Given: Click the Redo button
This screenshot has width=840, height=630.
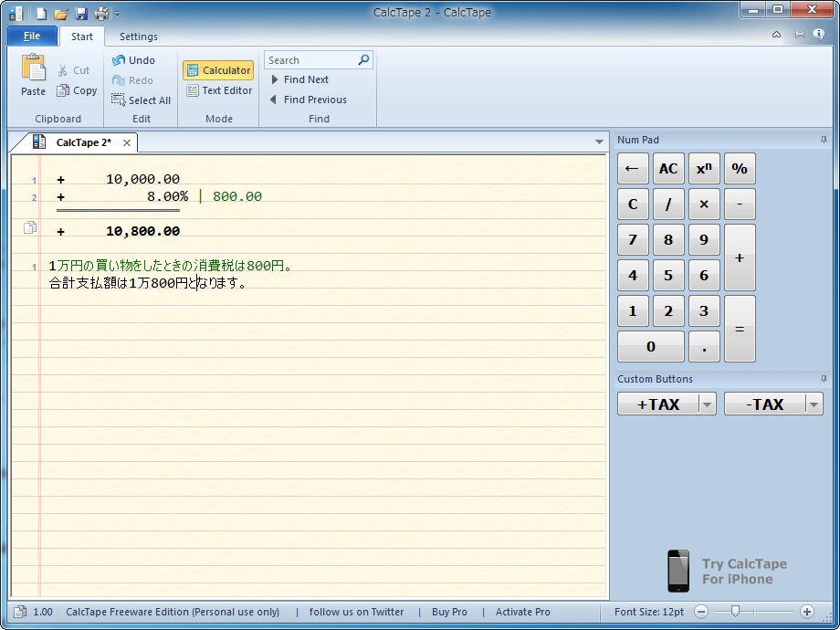Looking at the screenshot, I should 132,80.
